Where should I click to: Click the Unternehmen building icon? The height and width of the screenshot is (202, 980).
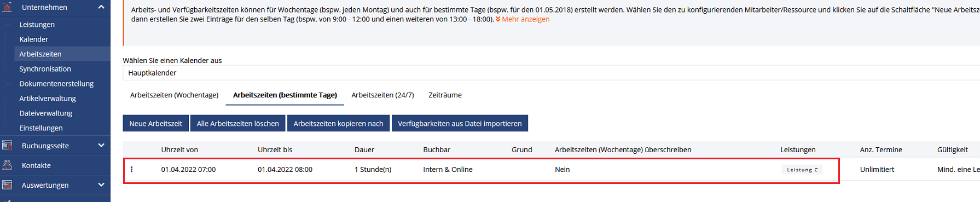coord(7,7)
